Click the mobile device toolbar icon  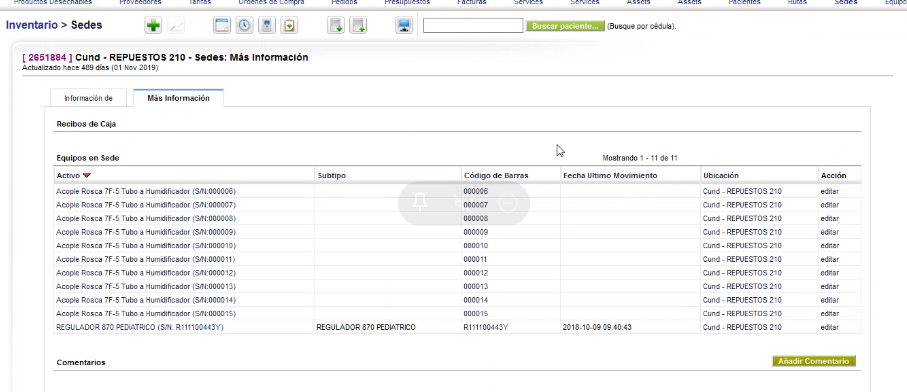[267, 25]
